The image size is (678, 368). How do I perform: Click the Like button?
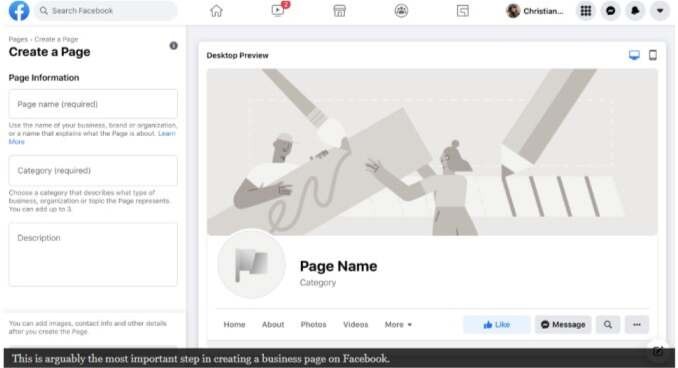(x=496, y=324)
